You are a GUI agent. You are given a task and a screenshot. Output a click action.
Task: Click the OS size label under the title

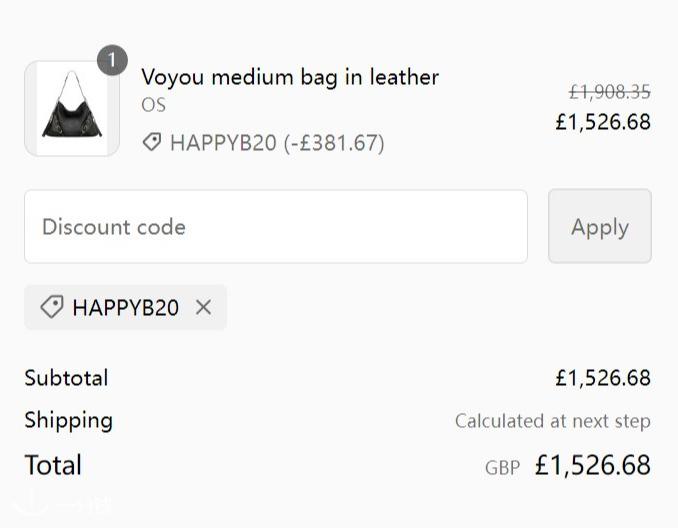tap(153, 105)
